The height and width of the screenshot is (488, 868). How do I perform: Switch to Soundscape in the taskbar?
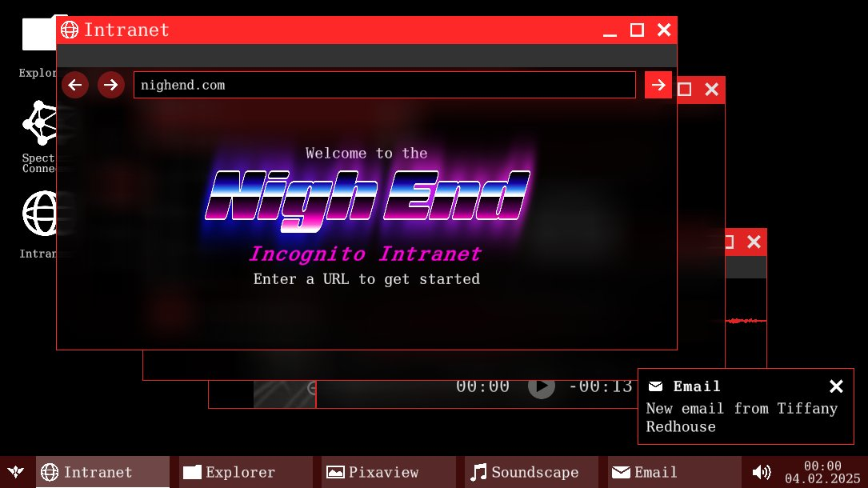click(x=531, y=472)
